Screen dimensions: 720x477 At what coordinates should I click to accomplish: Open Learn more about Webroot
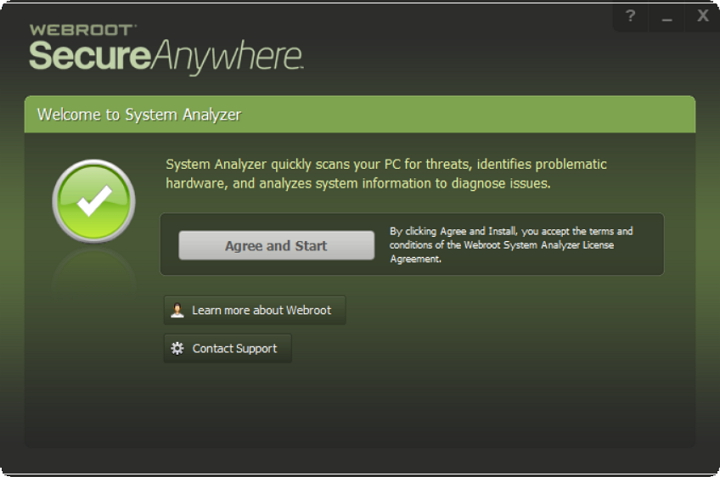tap(254, 310)
